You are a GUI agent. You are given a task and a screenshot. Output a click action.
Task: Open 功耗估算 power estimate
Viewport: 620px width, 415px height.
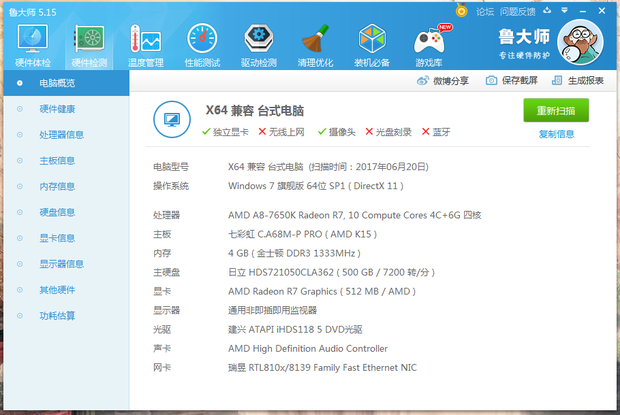[x=66, y=316]
